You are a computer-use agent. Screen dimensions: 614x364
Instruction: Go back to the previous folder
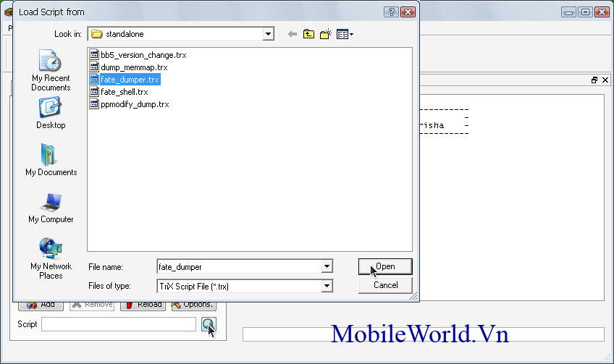[293, 34]
